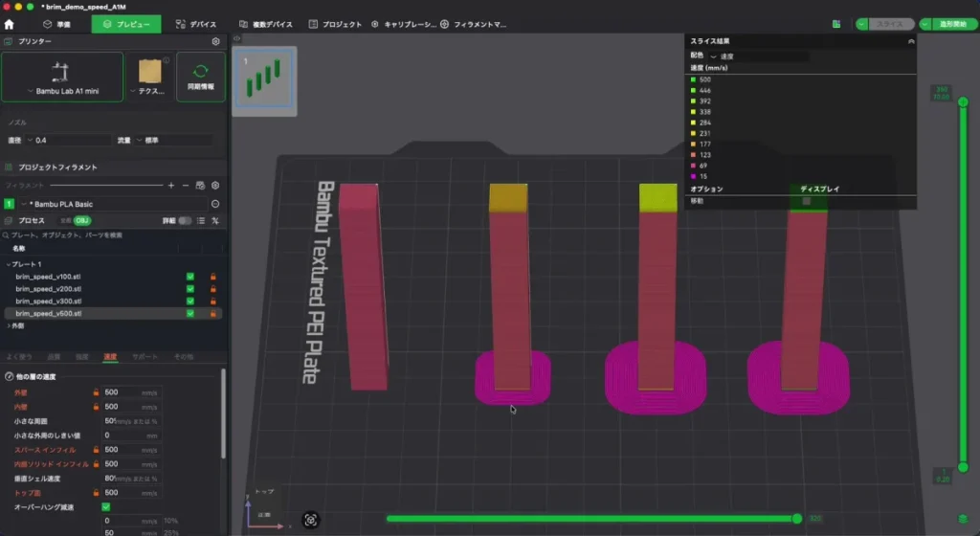
Task: Reset 内壁 speed via its lock icon
Action: (97, 407)
